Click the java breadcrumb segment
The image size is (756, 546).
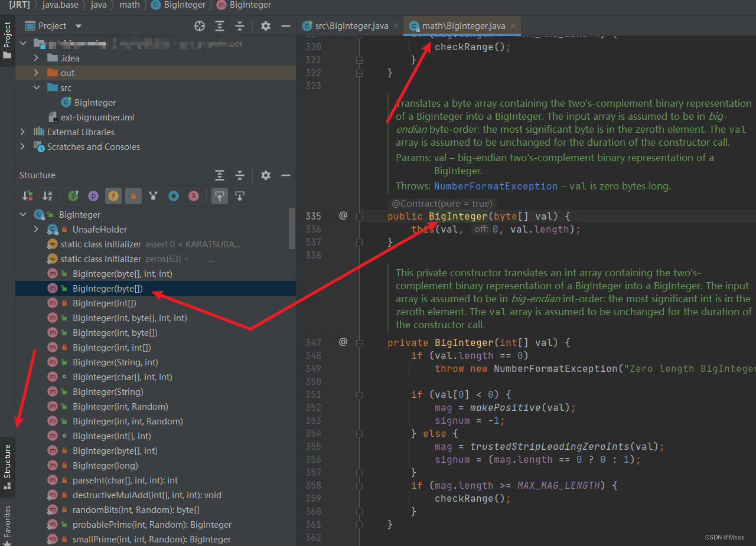(99, 5)
